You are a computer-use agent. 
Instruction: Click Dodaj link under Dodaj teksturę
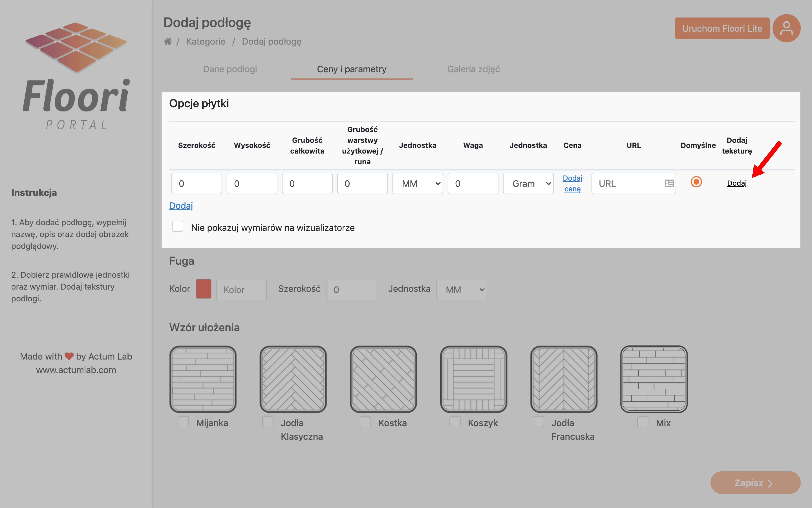[x=737, y=183]
